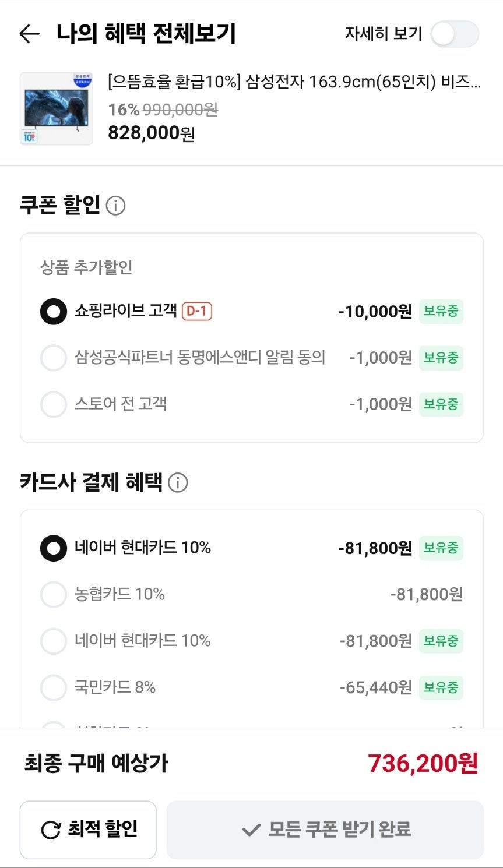This screenshot has width=503, height=868.
Task: Tap the product title 삼성전자 163.9cm
Action: 294,82
